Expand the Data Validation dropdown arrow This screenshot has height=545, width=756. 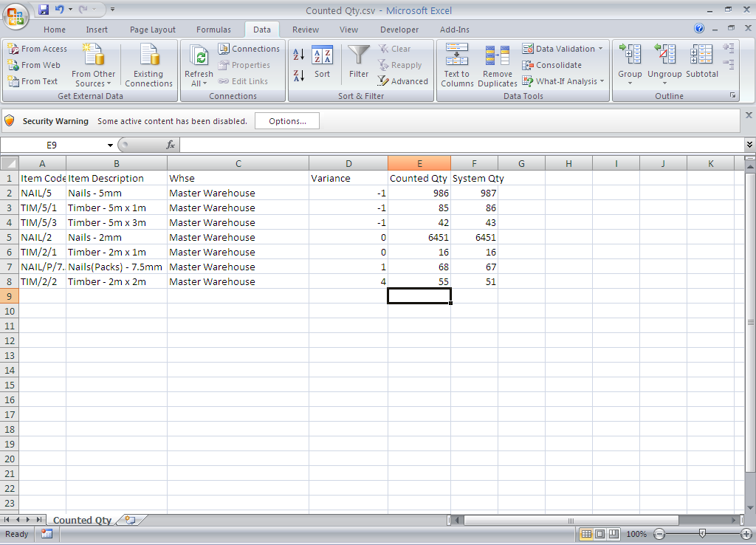[600, 49]
